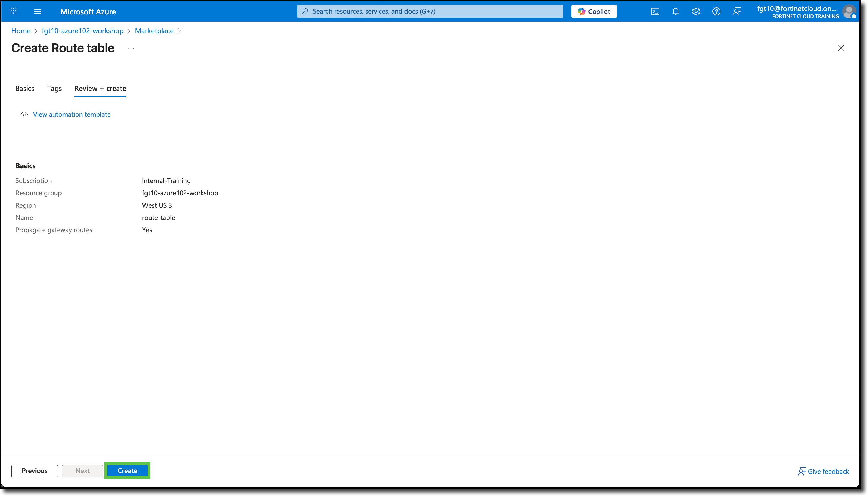Open the help menu question mark icon
This screenshot has height=496, width=868.
click(716, 11)
